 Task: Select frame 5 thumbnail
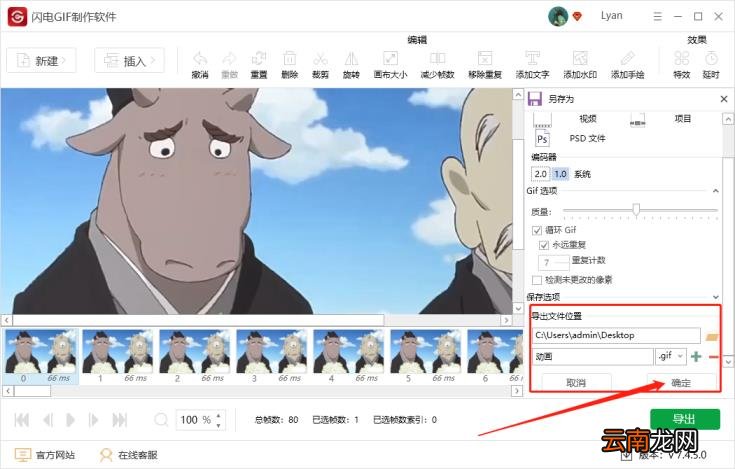pos(426,356)
